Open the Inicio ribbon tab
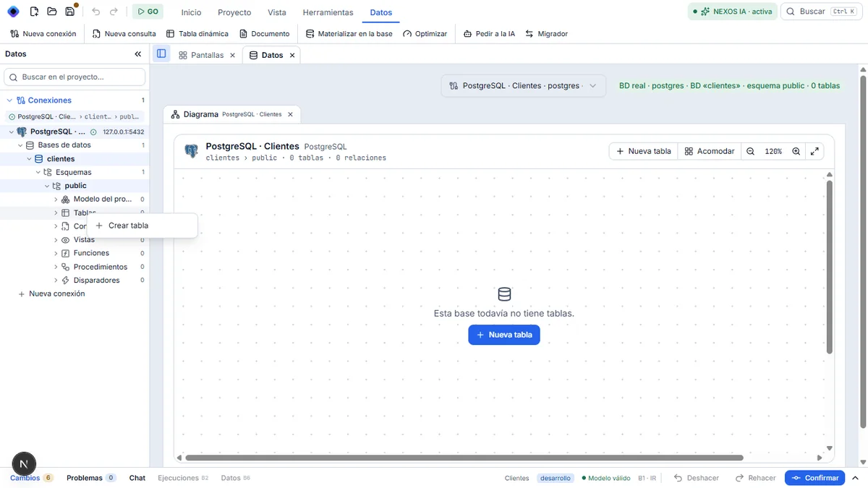 coord(192,12)
